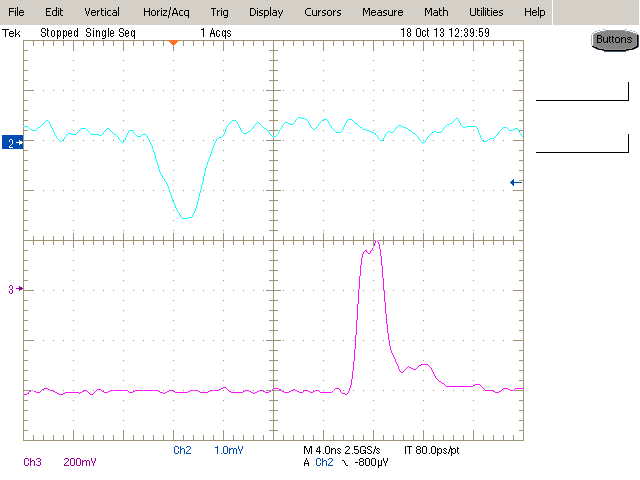640x480 pixels.
Task: Click the orange trigger position marker
Action: (173, 43)
